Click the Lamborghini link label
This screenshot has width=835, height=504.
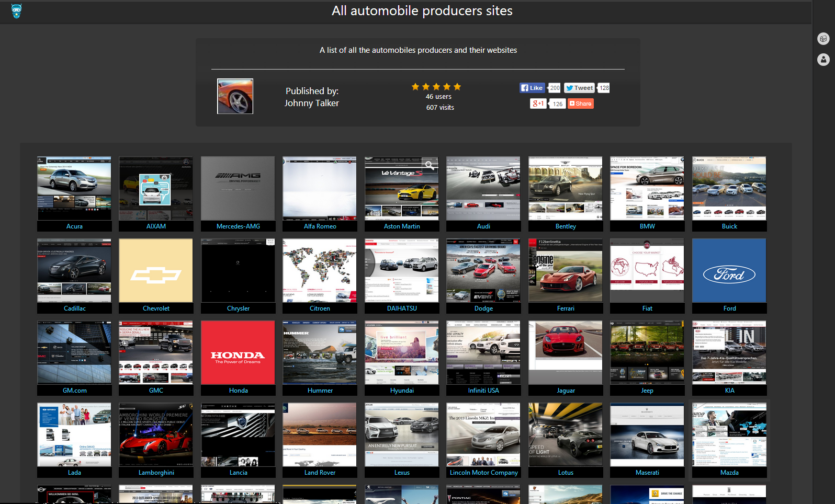pyautogui.click(x=156, y=473)
